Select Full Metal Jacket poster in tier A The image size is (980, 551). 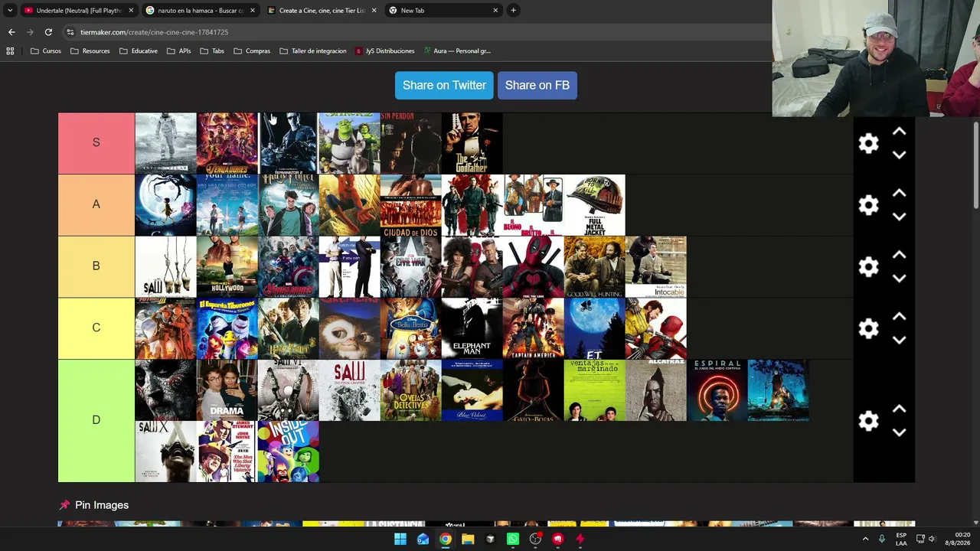[595, 205]
